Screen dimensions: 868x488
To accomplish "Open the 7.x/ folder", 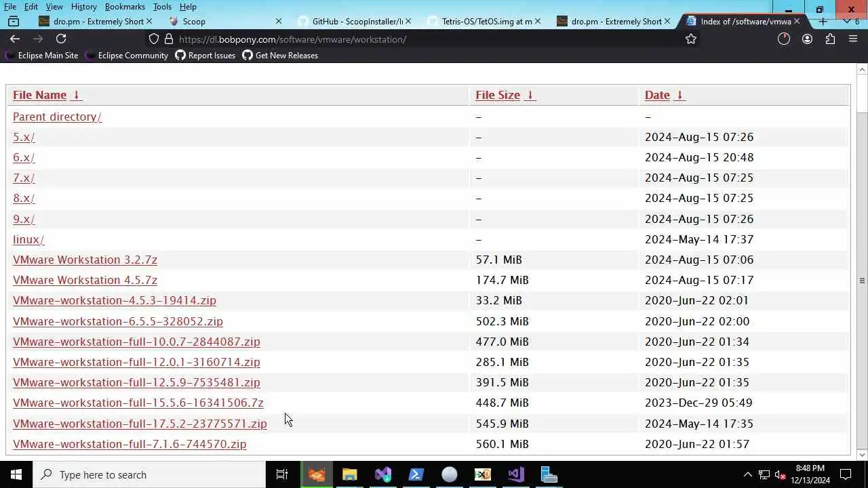I will [x=24, y=178].
